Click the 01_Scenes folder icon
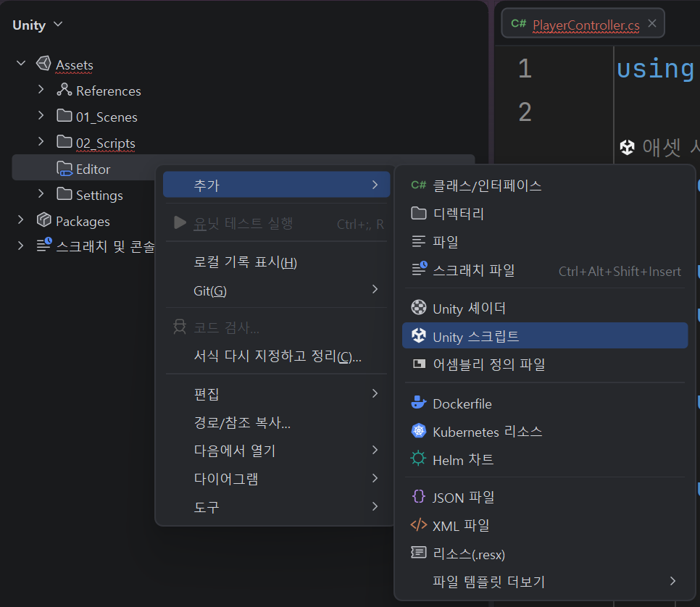 click(x=64, y=116)
